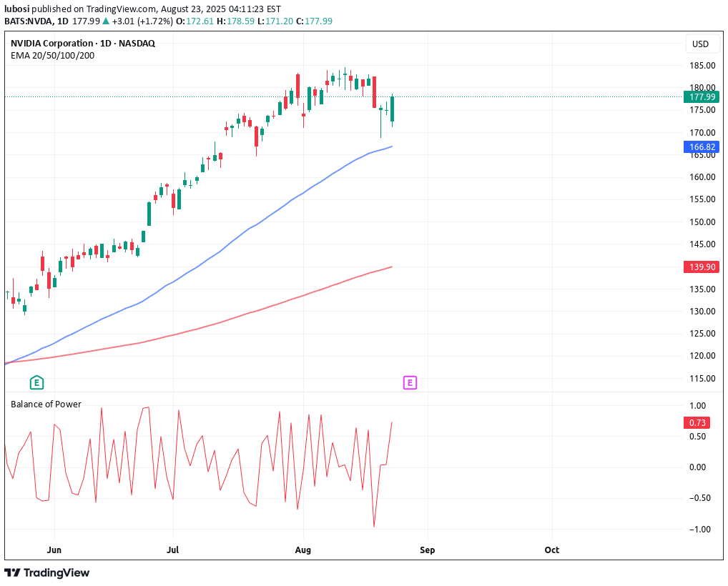Open the TradingView logo link

tap(47, 573)
